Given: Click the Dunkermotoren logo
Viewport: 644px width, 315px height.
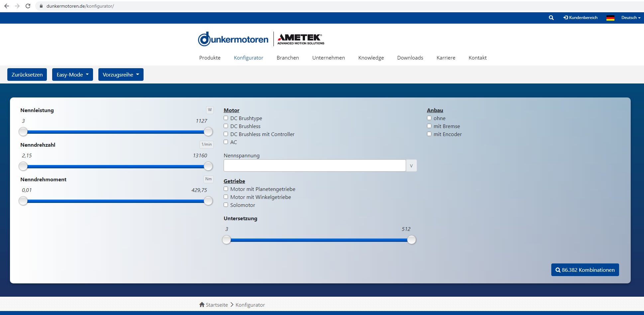Looking at the screenshot, I should [x=233, y=39].
